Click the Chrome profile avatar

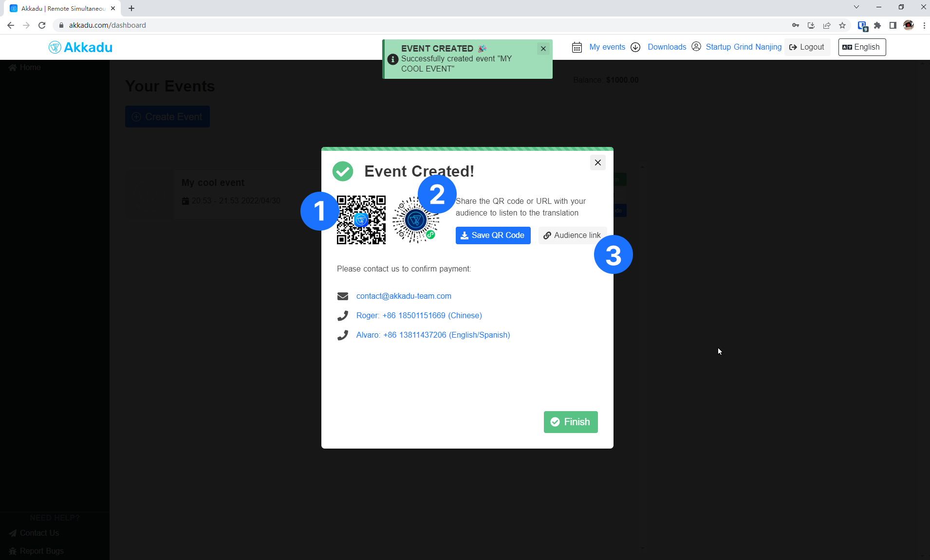(x=909, y=25)
